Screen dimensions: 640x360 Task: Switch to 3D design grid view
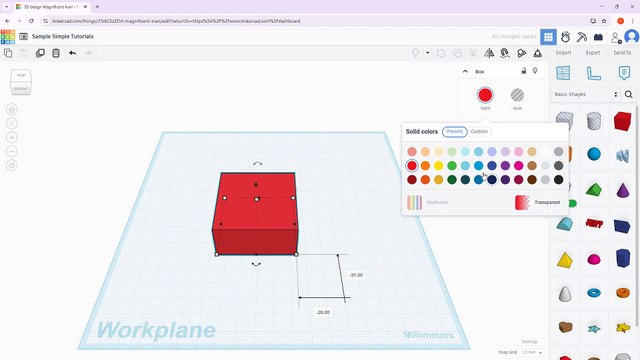pos(548,37)
